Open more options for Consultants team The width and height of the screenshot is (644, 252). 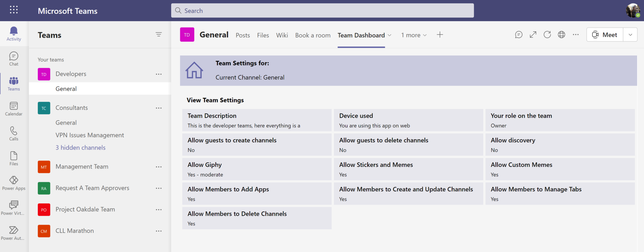(x=159, y=108)
